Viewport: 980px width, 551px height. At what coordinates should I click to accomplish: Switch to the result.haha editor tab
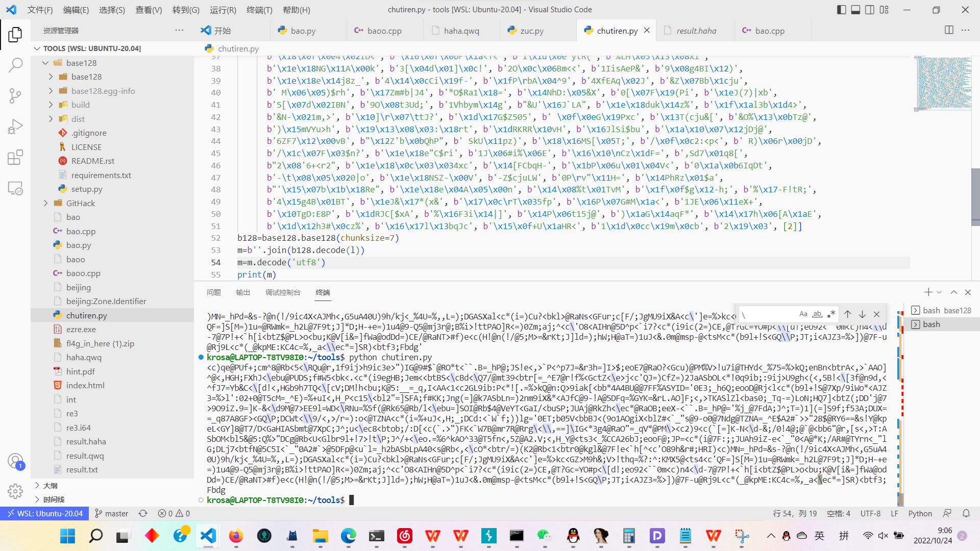[x=696, y=31]
